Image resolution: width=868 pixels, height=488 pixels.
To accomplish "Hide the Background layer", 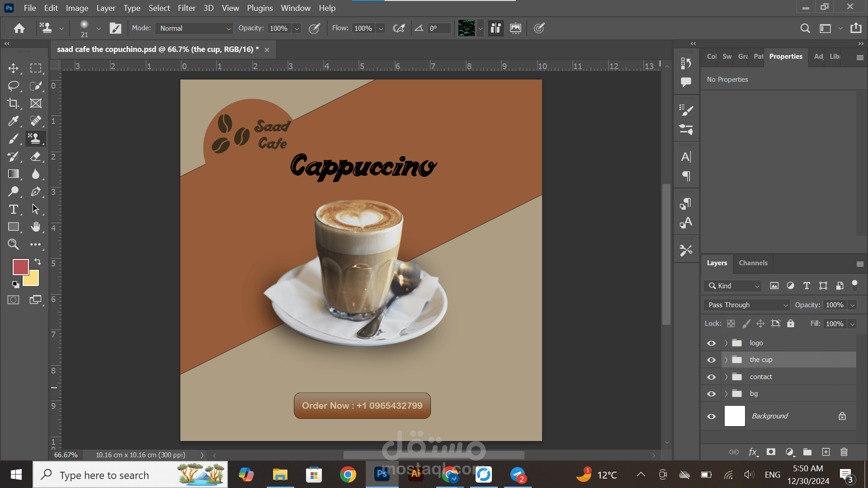I will (711, 416).
